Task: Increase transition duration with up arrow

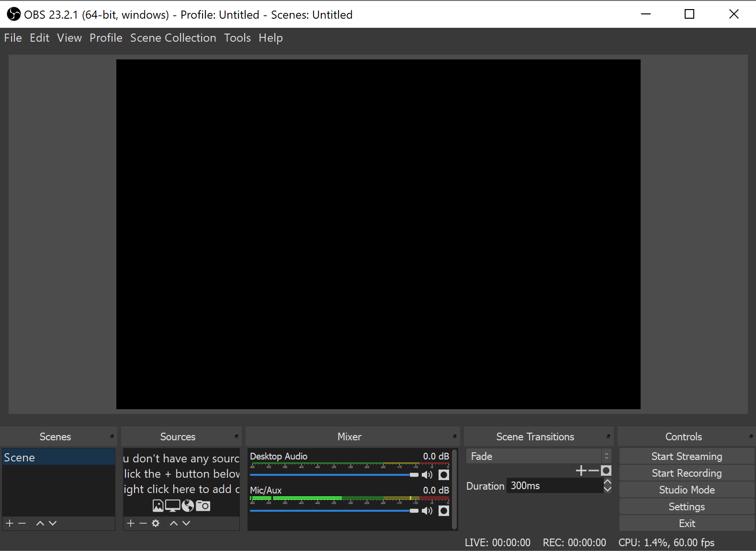Action: tap(608, 482)
